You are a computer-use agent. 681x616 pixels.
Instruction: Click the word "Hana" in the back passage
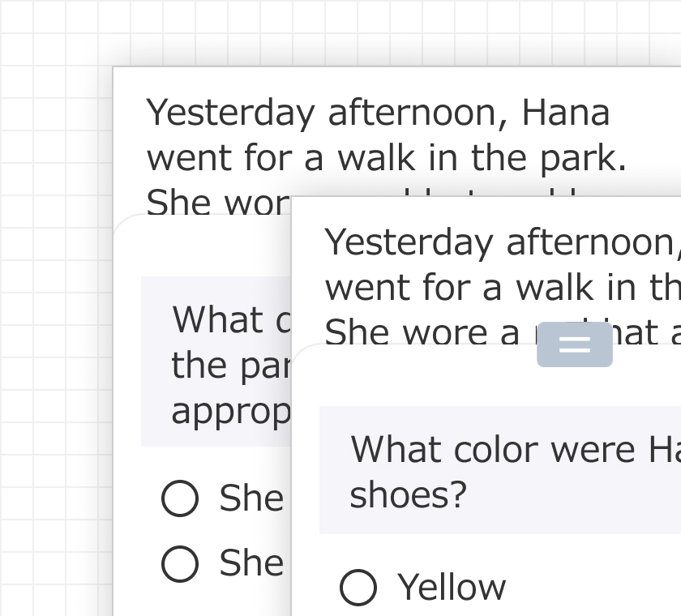(x=565, y=113)
